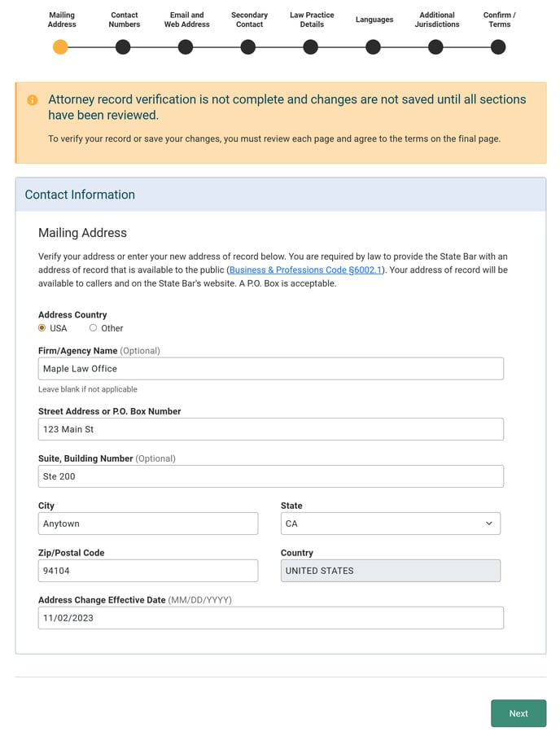Image resolution: width=560 pixels, height=732 pixels.
Task: Click the Address Change Effective Date field
Action: click(x=270, y=618)
